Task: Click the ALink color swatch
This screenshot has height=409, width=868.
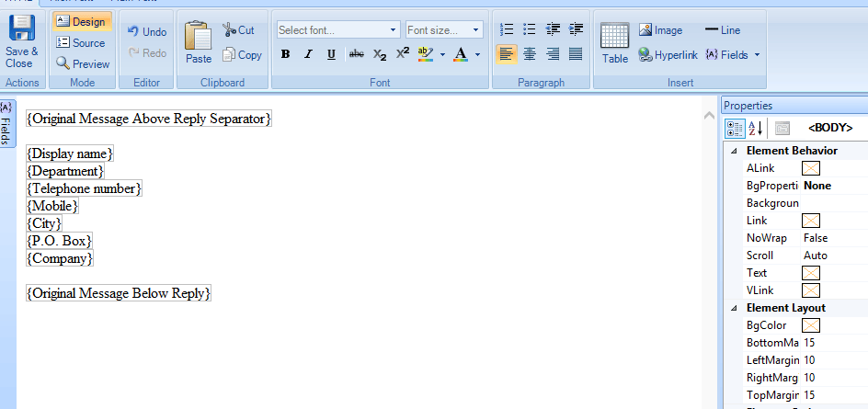Action: click(x=811, y=168)
